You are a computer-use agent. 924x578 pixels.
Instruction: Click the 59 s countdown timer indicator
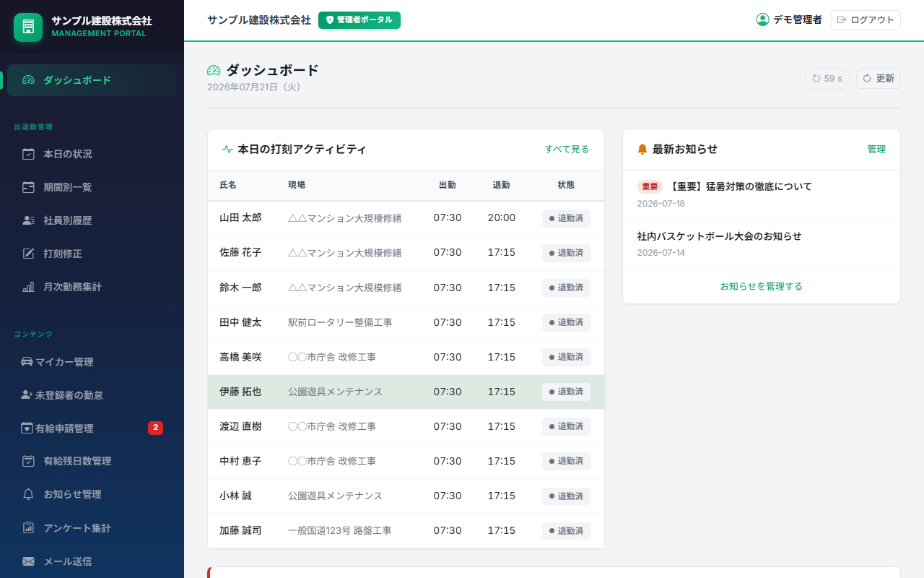[x=827, y=78]
